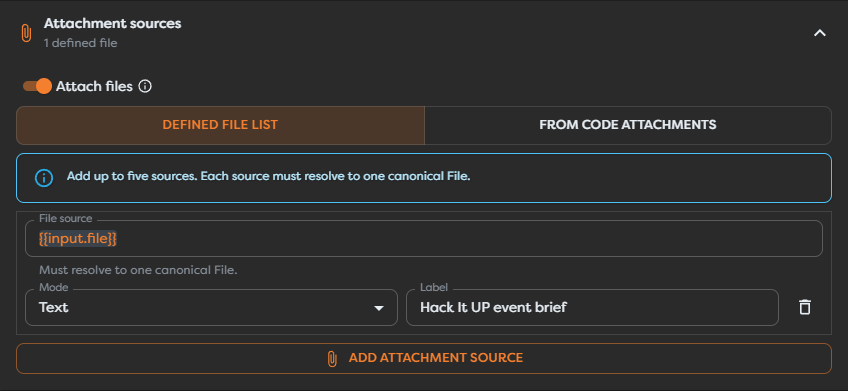Switch to From Code Attachments tab
Image resolution: width=848 pixels, height=391 pixels.
(x=628, y=125)
